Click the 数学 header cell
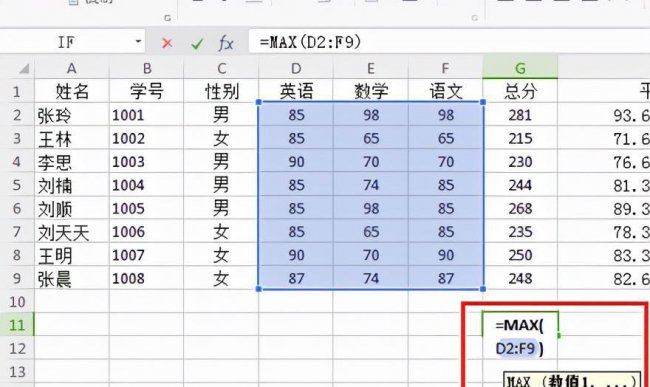The image size is (650, 387). [371, 91]
